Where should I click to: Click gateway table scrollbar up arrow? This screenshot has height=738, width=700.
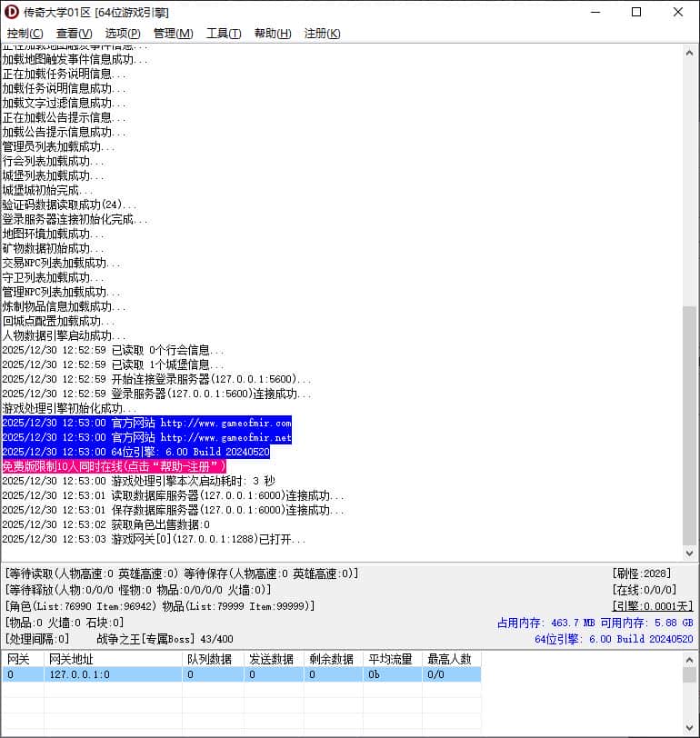click(689, 660)
